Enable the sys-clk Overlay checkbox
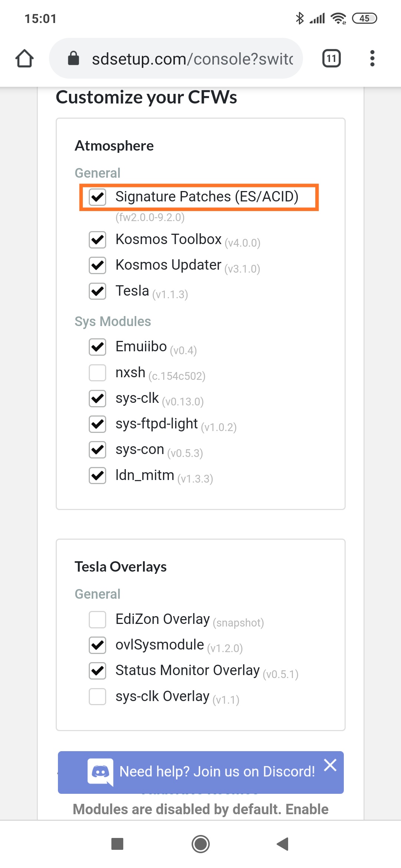The image size is (401, 868). [x=98, y=697]
